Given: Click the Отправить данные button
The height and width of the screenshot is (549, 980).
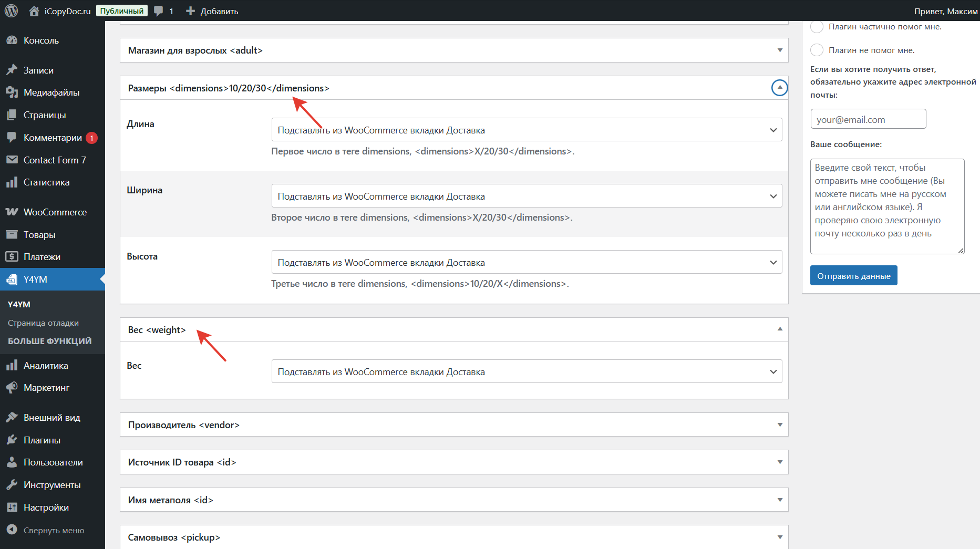Looking at the screenshot, I should (x=853, y=276).
